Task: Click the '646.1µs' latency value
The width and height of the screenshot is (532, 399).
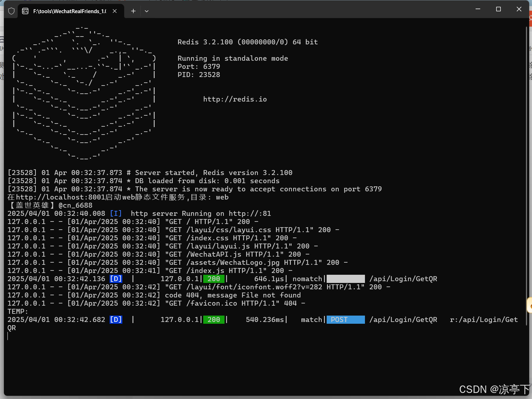Action: coord(269,279)
